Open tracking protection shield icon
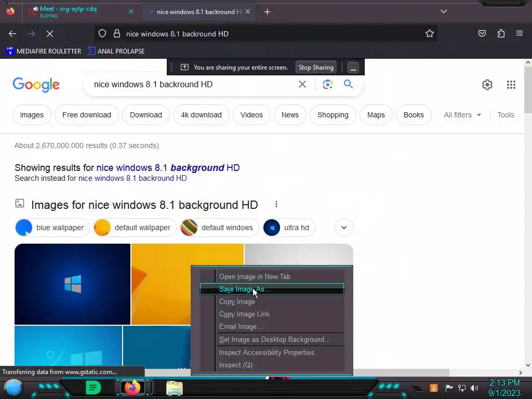The image size is (532, 399). (x=102, y=34)
